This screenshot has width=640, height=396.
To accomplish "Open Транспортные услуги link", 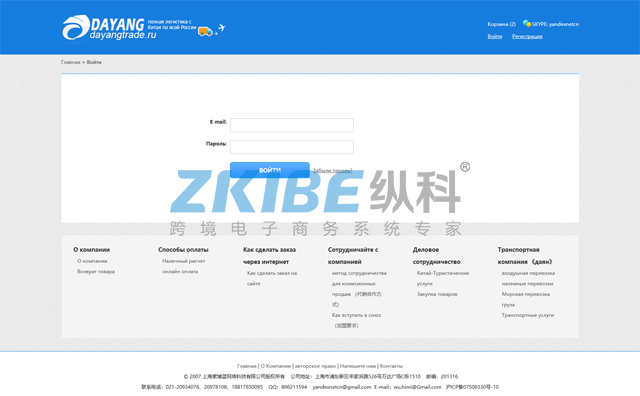I will pyautogui.click(x=528, y=315).
